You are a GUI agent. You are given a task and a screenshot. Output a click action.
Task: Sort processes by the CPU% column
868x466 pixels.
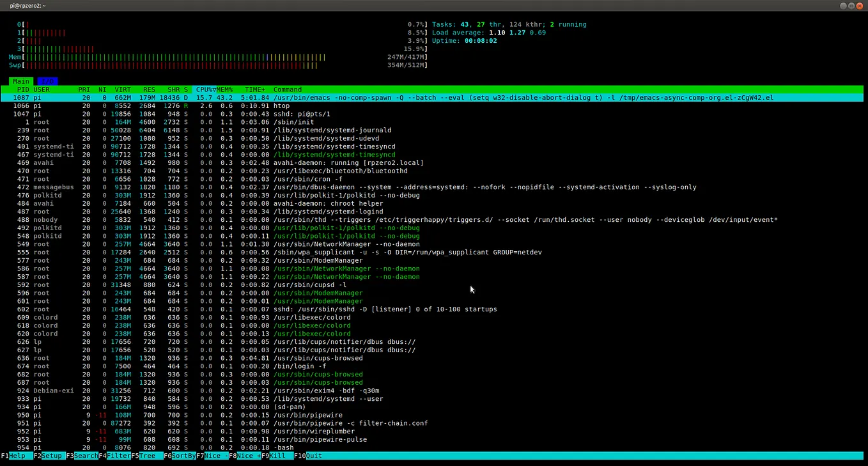click(x=206, y=89)
